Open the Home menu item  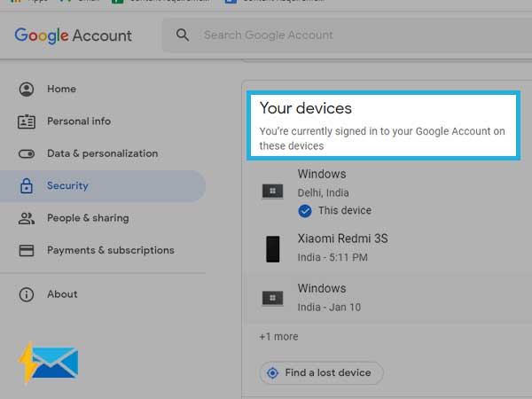(61, 89)
